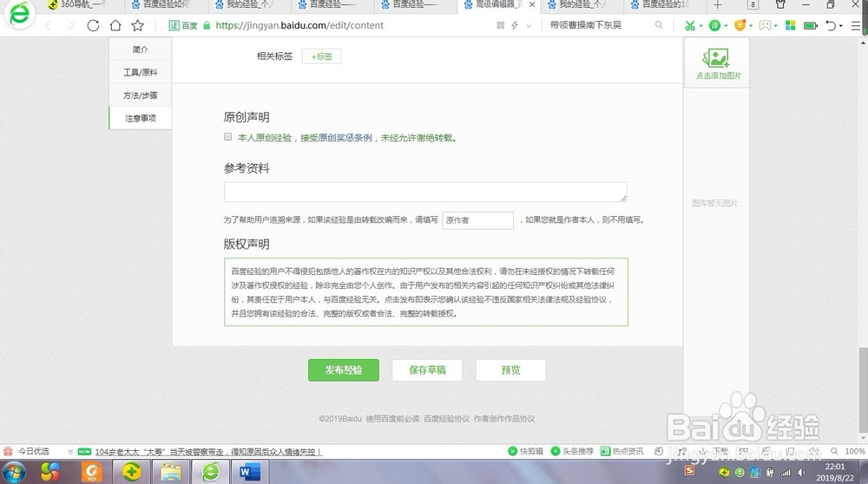This screenshot has width=868, height=484.
Task: Click the 原作者 input field
Action: pyautogui.click(x=477, y=220)
